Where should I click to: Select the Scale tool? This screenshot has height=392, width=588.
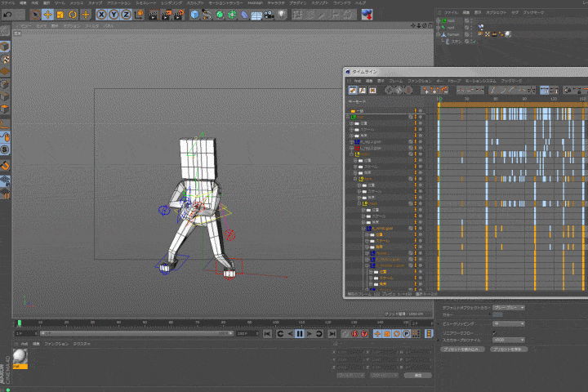click(x=60, y=15)
